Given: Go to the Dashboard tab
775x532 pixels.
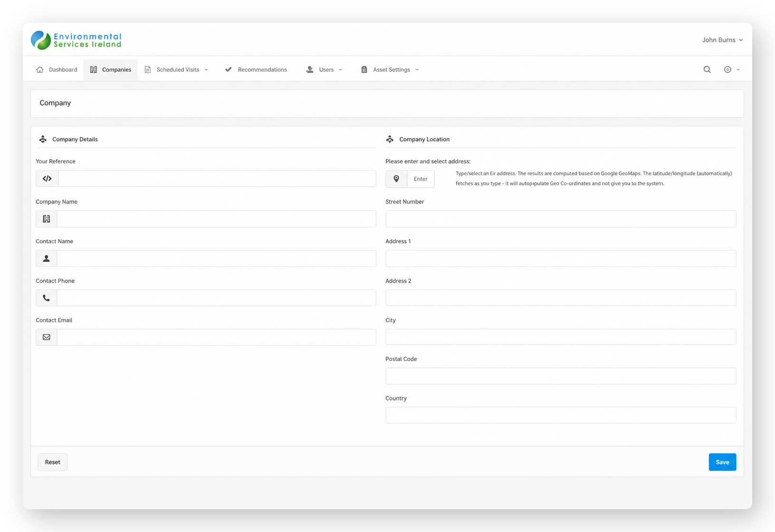Looking at the screenshot, I should [x=57, y=69].
